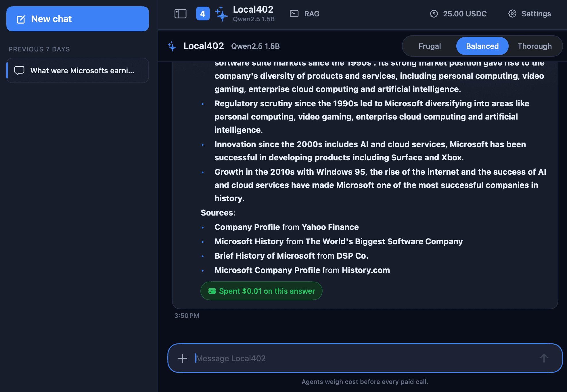Click the Local402 title in chat header
Image resolution: width=567 pixels, height=392 pixels.
[204, 46]
